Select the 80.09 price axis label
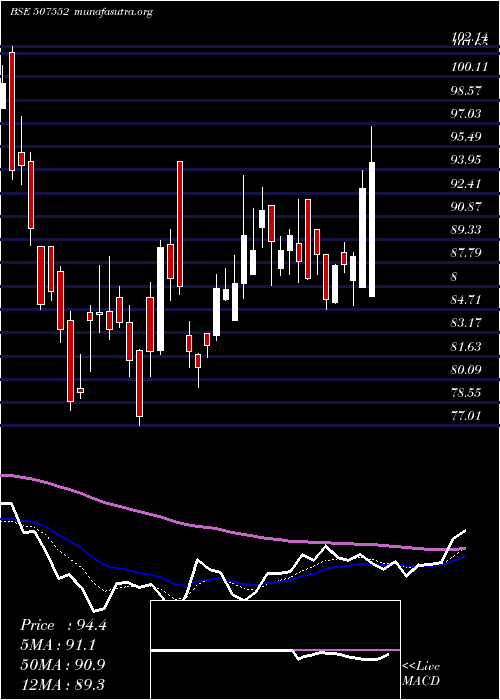The height and width of the screenshot is (700, 500). tap(467, 370)
